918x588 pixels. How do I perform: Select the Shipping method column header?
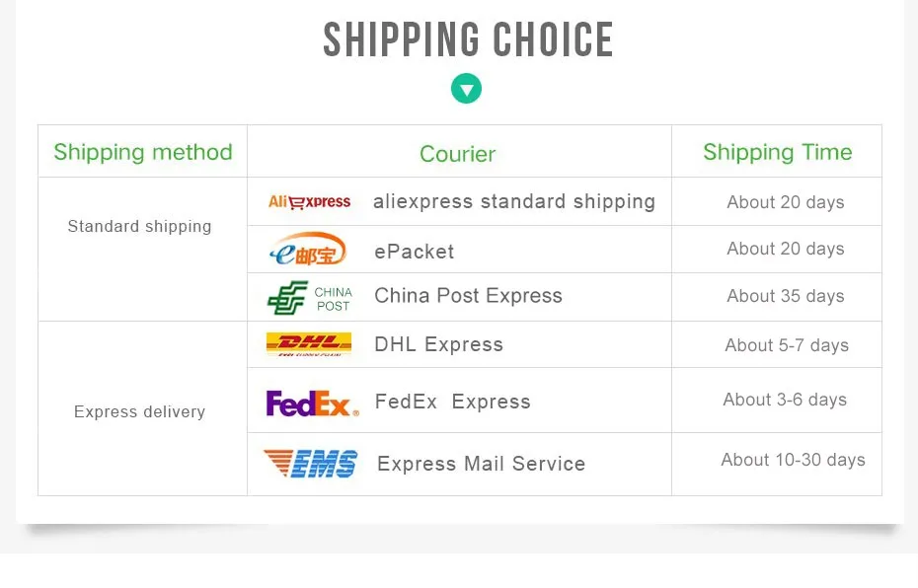coord(143,152)
